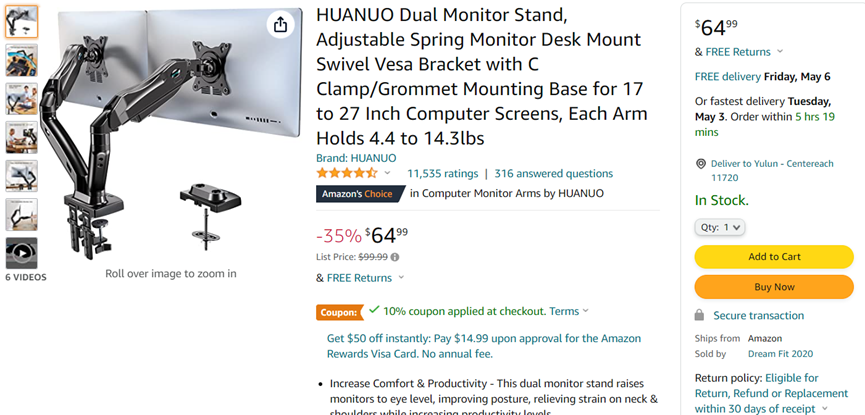Expand FREE Returns under the sidebar price
The height and width of the screenshot is (415, 865).
pos(780,52)
